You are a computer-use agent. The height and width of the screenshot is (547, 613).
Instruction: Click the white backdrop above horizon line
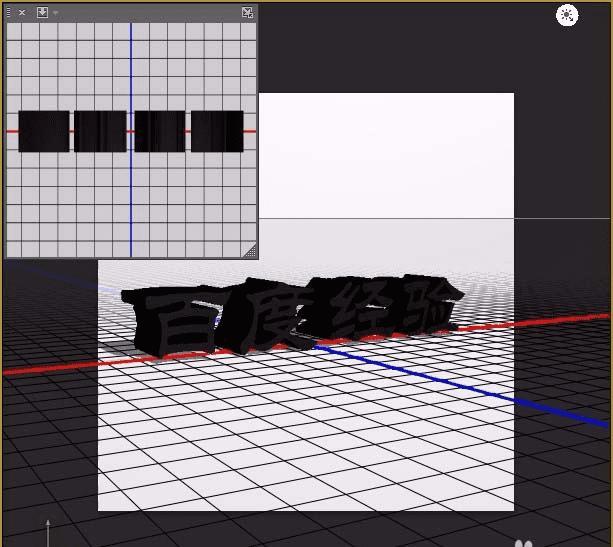coord(386,156)
